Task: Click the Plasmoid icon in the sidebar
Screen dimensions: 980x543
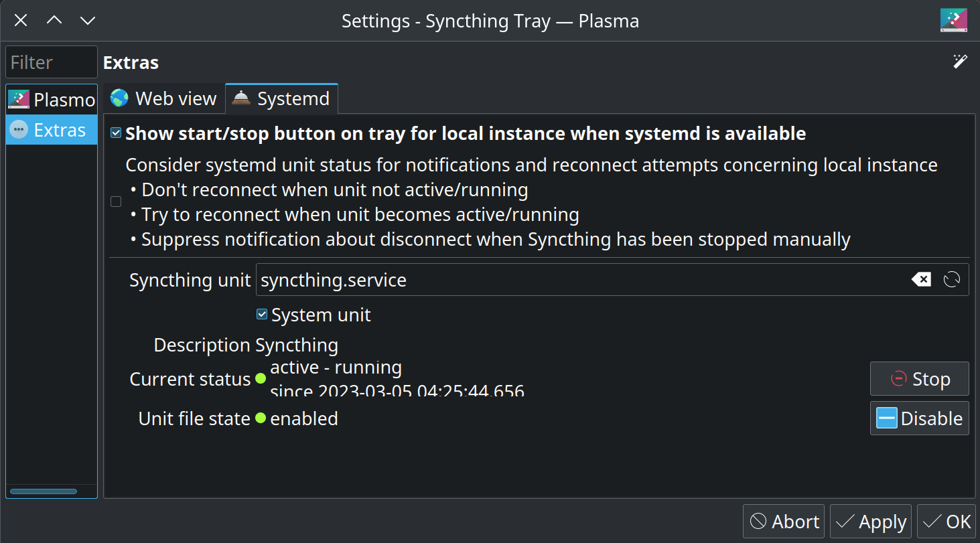Action: [x=18, y=98]
